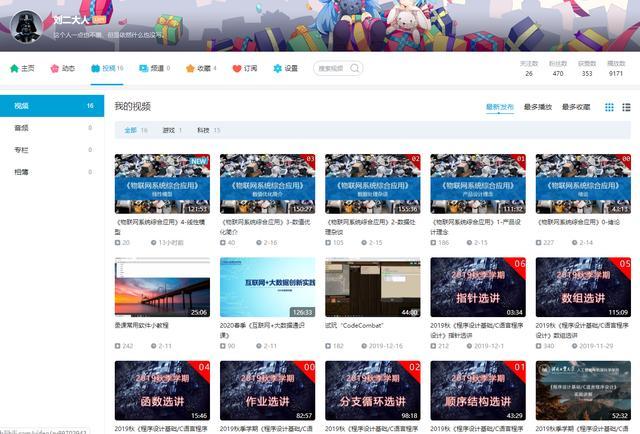Open 专栏 in the left sidebar

coord(22,149)
